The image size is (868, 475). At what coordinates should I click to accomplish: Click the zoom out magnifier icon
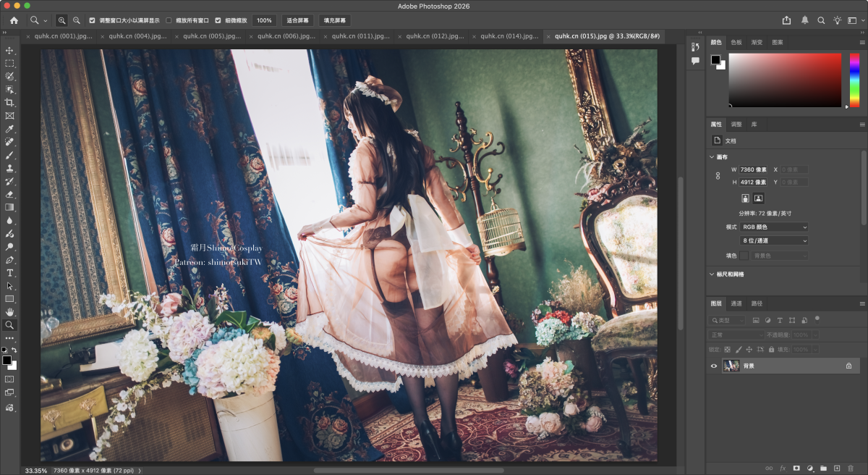pyautogui.click(x=77, y=20)
